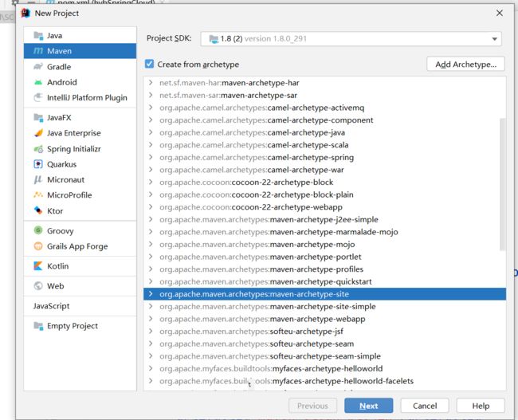This screenshot has height=420, width=518.
Task: Select maven-archetype-portlet archetype
Action: [324, 257]
